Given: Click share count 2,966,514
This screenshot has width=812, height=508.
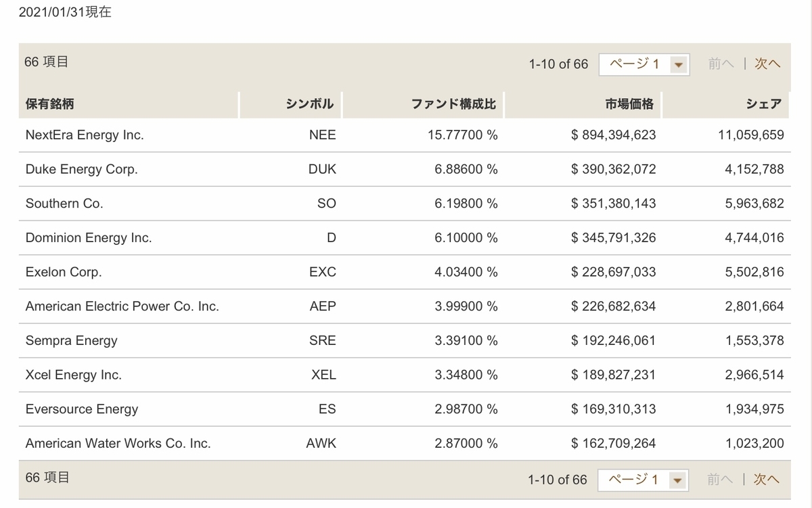Looking at the screenshot, I should tap(754, 375).
